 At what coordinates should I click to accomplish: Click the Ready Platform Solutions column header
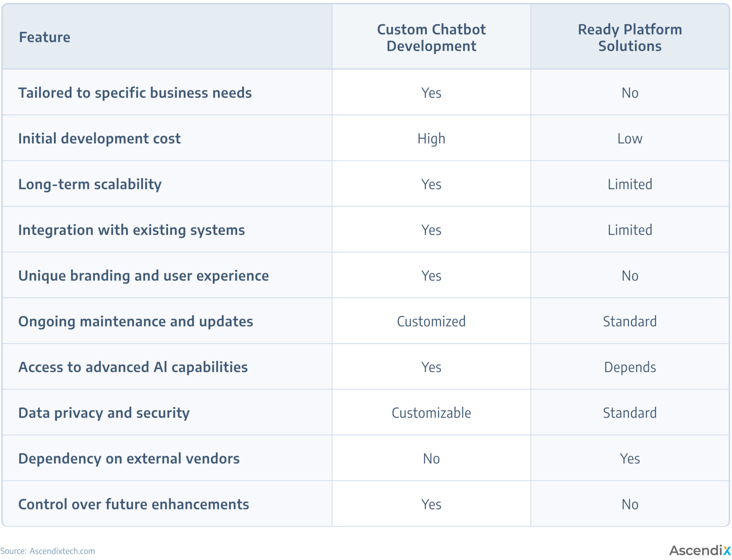click(630, 38)
